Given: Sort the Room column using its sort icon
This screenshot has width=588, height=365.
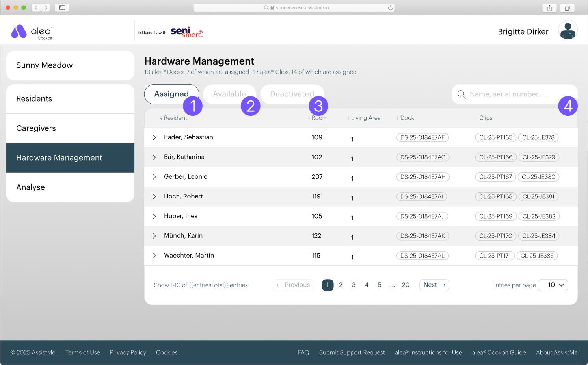Looking at the screenshot, I should (x=309, y=117).
